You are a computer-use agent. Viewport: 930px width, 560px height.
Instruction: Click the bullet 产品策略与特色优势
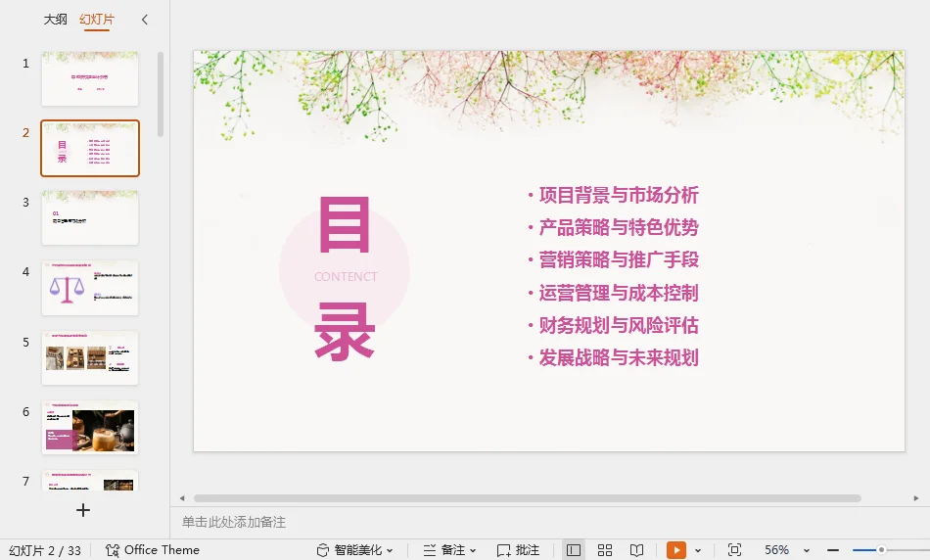pos(619,227)
